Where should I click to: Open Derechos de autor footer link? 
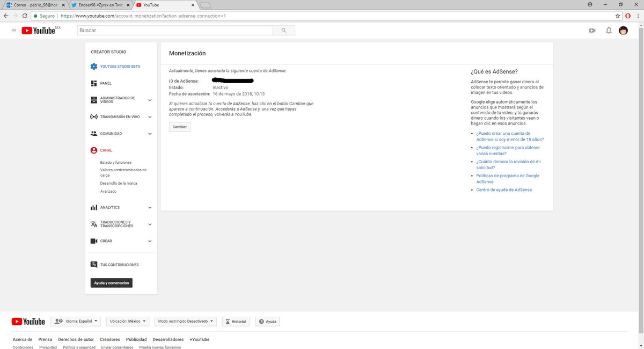(x=76, y=339)
